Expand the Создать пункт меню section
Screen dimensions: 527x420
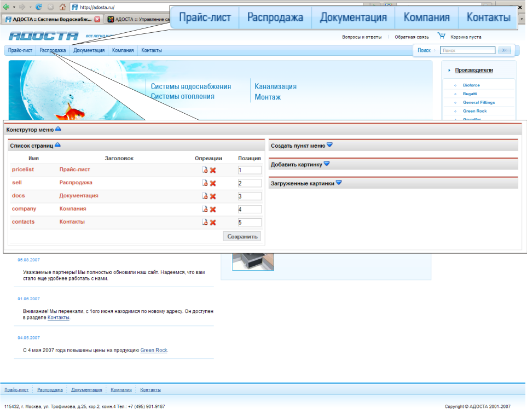click(x=329, y=145)
